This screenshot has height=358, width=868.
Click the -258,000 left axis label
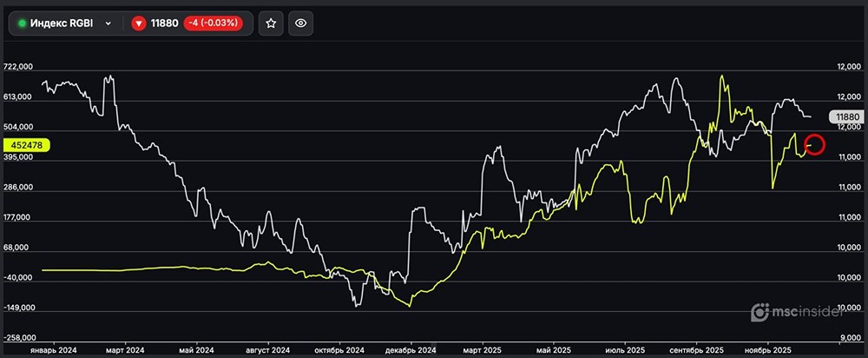pos(18,337)
